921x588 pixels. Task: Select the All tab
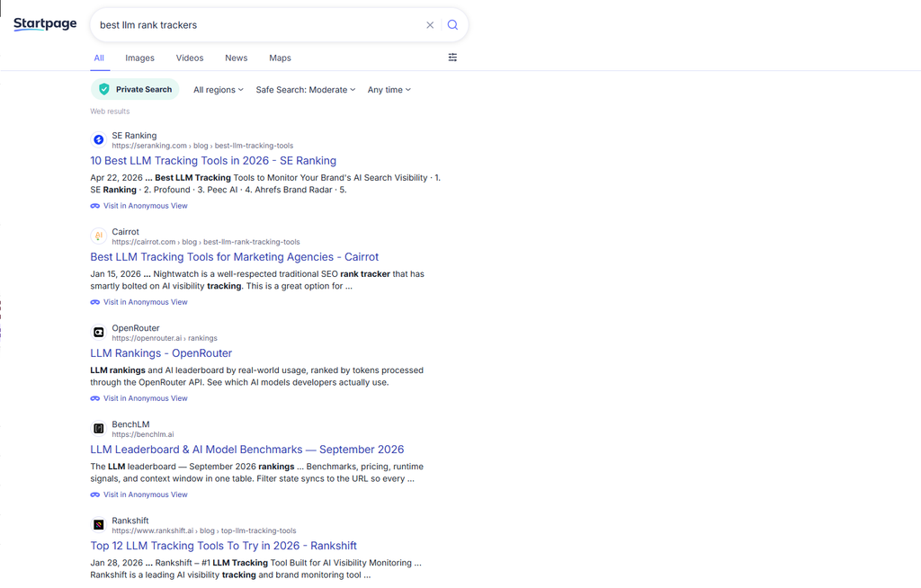(x=99, y=58)
